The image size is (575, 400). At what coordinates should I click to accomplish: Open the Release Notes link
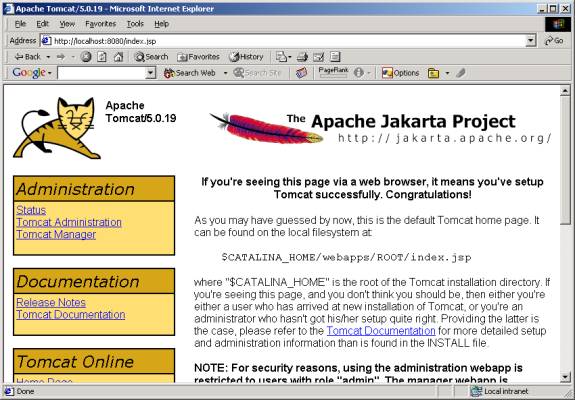[51, 302]
